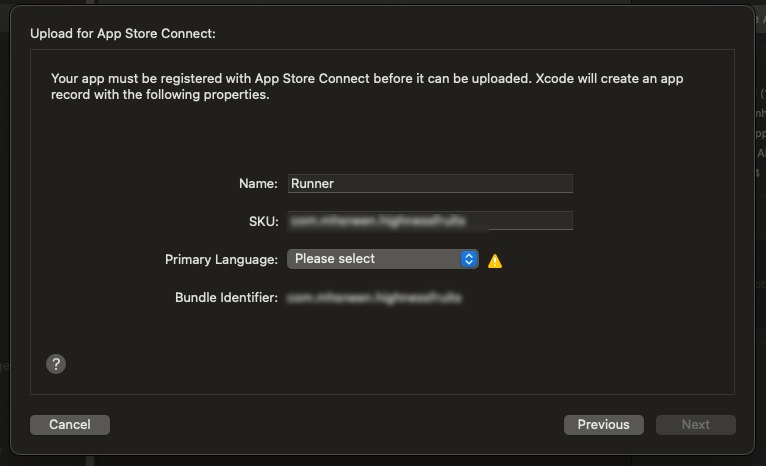
Task: Click the blurred Bundle Identifier value
Action: (x=375, y=298)
